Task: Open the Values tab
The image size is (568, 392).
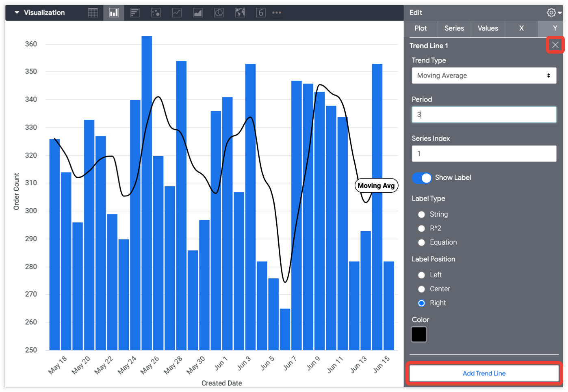Action: coord(488,28)
